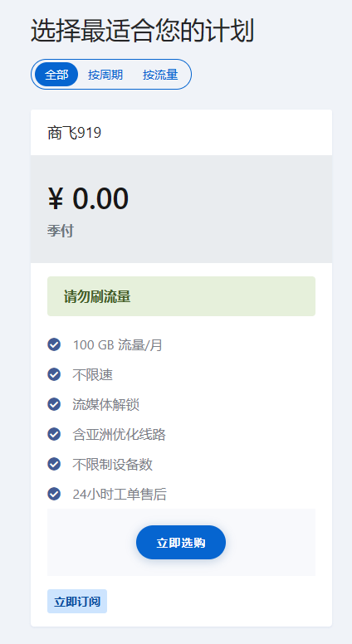The height and width of the screenshot is (644, 352).
Task: Click the 请勿刷流量 notice banner
Action: tap(181, 296)
